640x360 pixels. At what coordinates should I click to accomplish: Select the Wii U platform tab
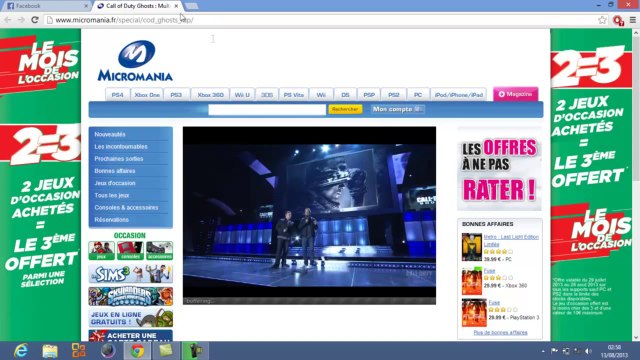242,95
